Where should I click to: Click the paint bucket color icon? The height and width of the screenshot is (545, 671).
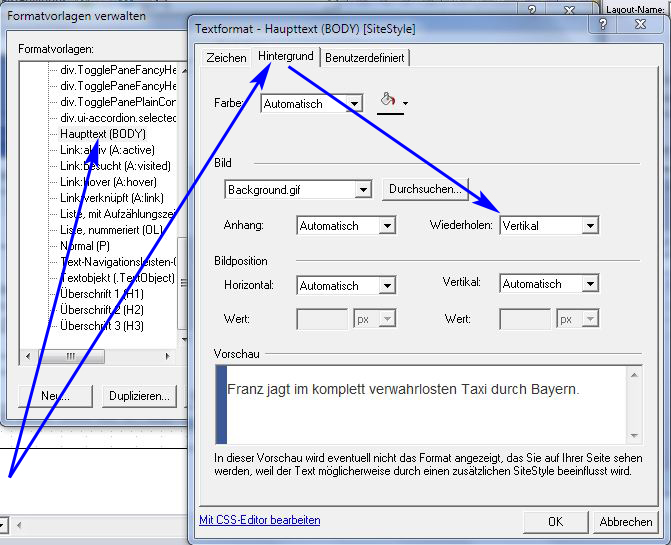[x=388, y=99]
